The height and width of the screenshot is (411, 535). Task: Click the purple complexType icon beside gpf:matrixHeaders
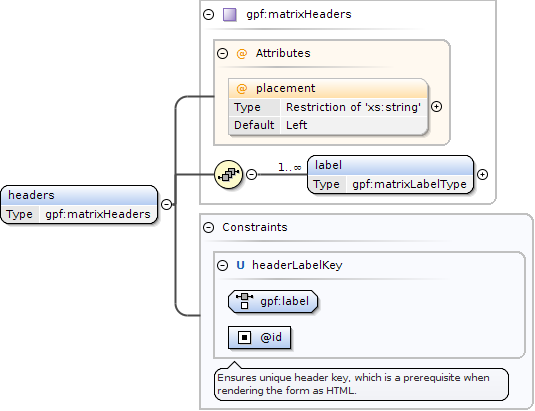(230, 15)
